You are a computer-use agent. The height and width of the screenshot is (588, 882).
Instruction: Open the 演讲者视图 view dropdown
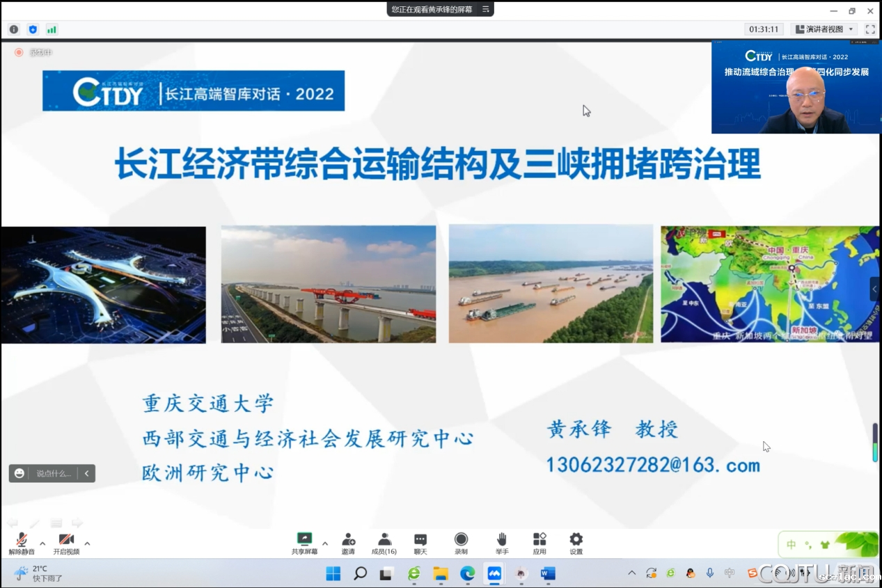click(824, 29)
